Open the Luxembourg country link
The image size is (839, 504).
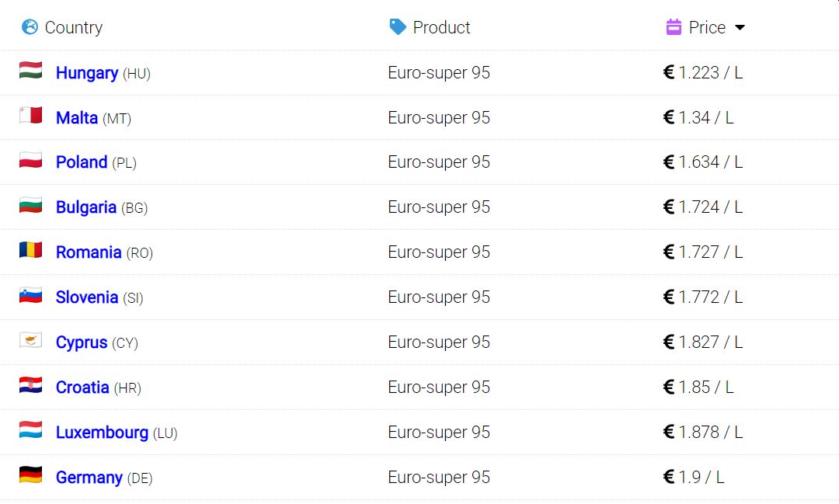tap(103, 433)
